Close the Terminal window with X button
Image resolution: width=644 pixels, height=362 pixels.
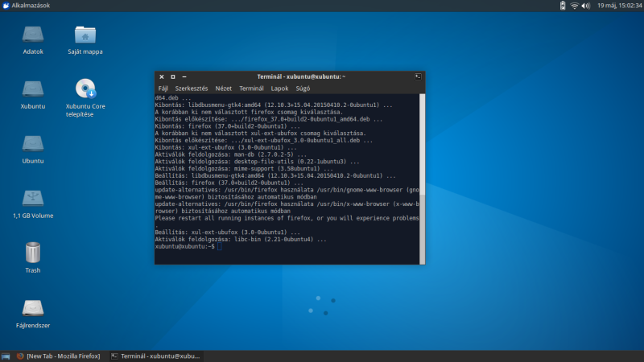(162, 76)
